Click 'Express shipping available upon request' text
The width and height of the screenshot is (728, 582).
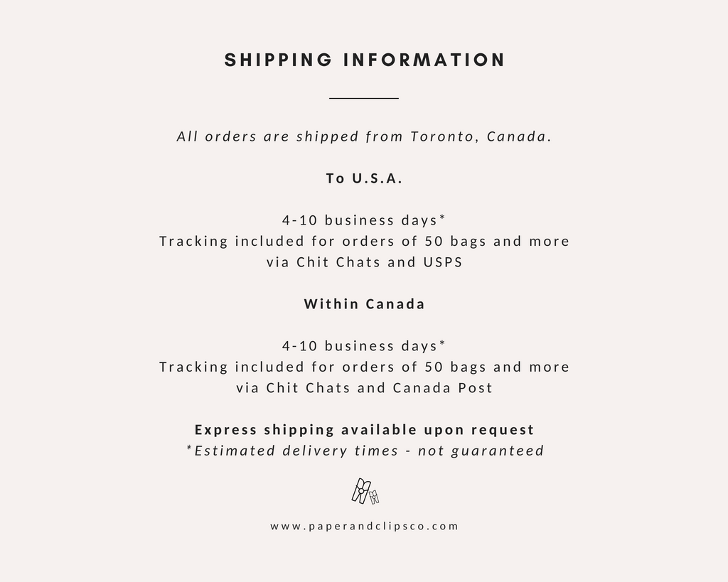point(364,430)
